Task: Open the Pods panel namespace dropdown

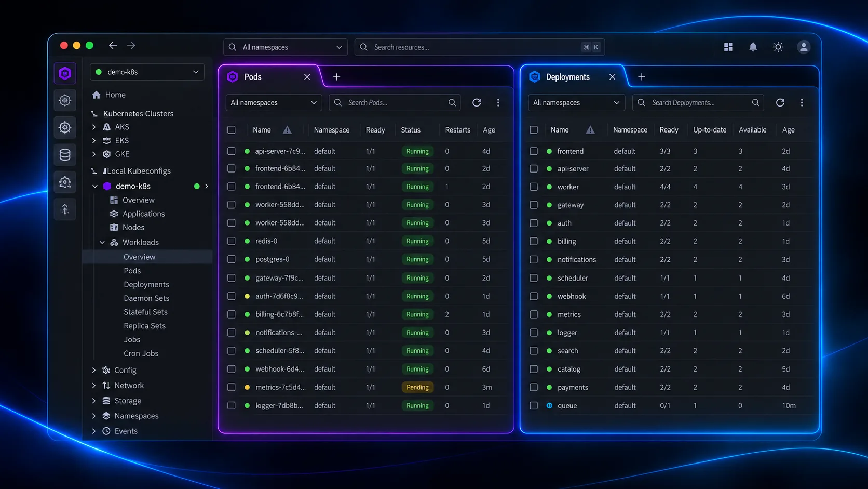Action: point(274,102)
